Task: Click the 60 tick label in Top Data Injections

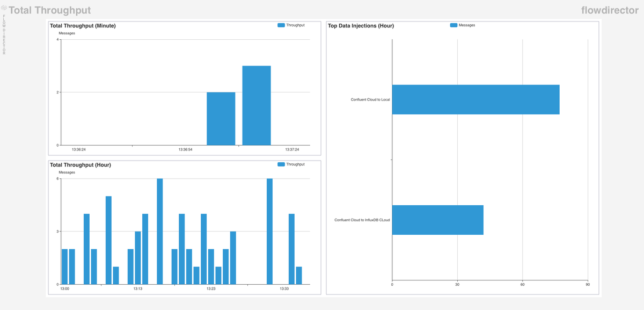Action: [x=522, y=284]
